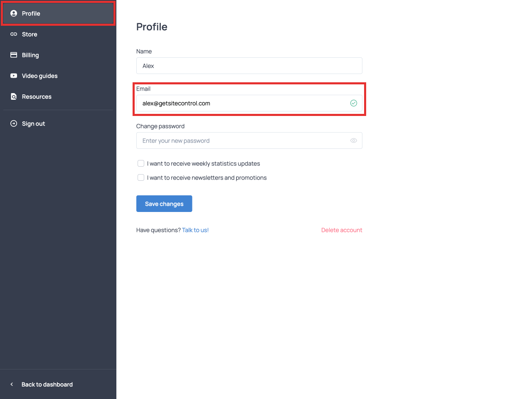532x399 pixels.
Task: Show password using the eye icon
Action: 354,140
